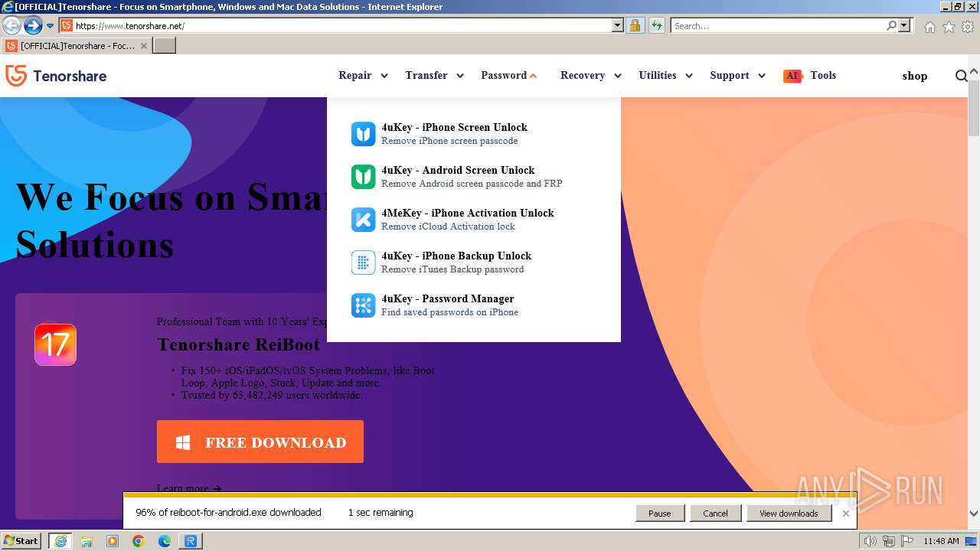Click the Action Center flag tray icon
Image resolution: width=980 pixels, height=551 pixels.
[906, 541]
